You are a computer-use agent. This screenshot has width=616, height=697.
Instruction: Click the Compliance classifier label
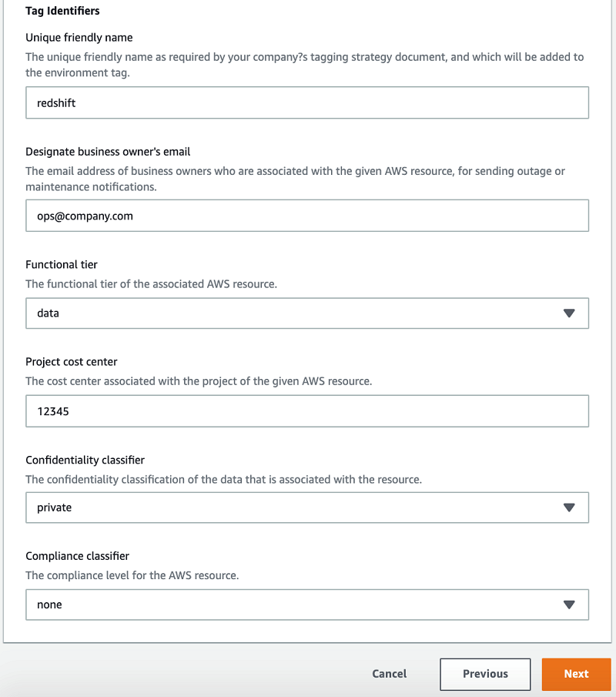pyautogui.click(x=77, y=556)
